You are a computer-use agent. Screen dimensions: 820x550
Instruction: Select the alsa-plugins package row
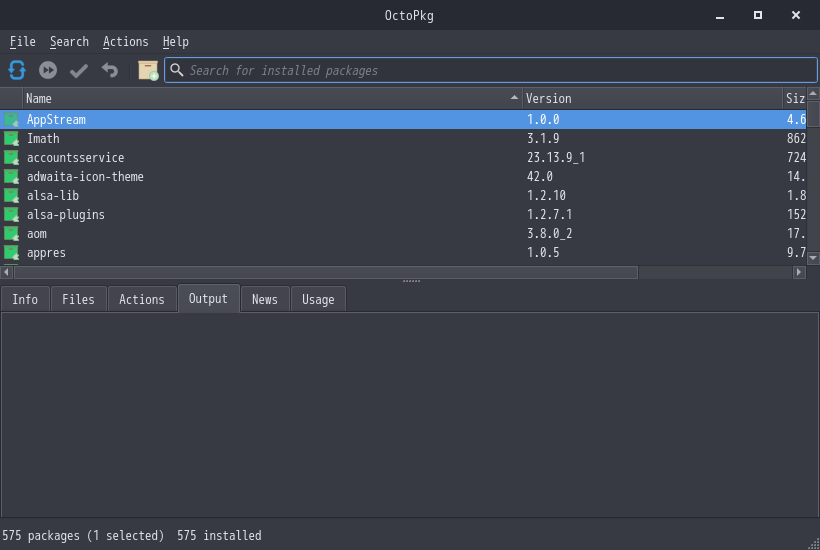pos(403,214)
